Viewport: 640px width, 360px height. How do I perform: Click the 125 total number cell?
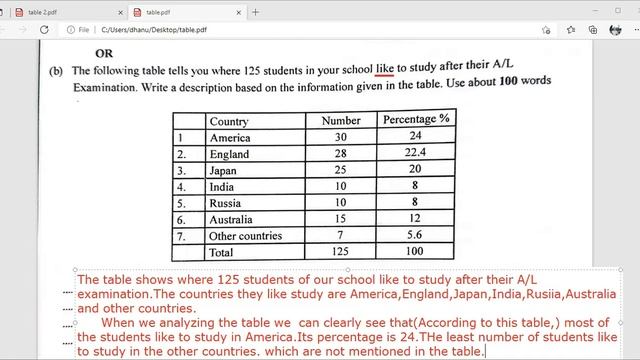(x=340, y=251)
